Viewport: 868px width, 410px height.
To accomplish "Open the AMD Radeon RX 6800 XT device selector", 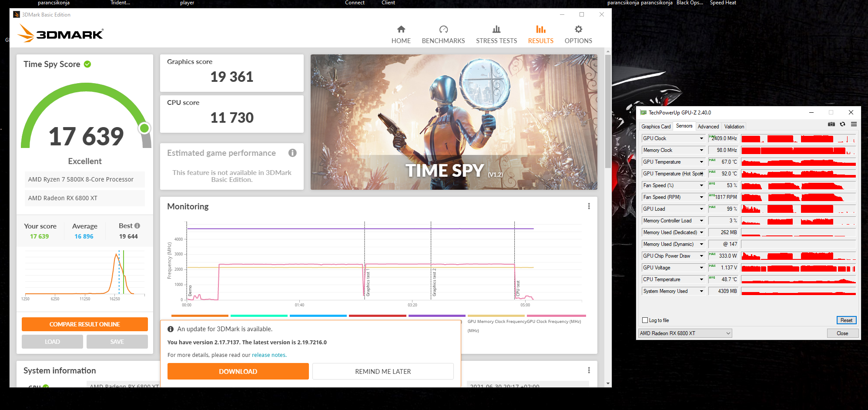I will (685, 333).
